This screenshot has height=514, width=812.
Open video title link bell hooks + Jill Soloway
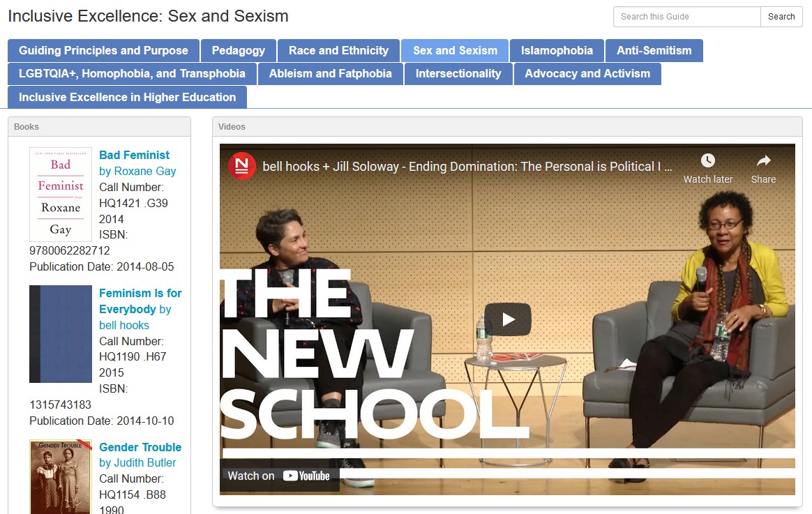coord(467,166)
